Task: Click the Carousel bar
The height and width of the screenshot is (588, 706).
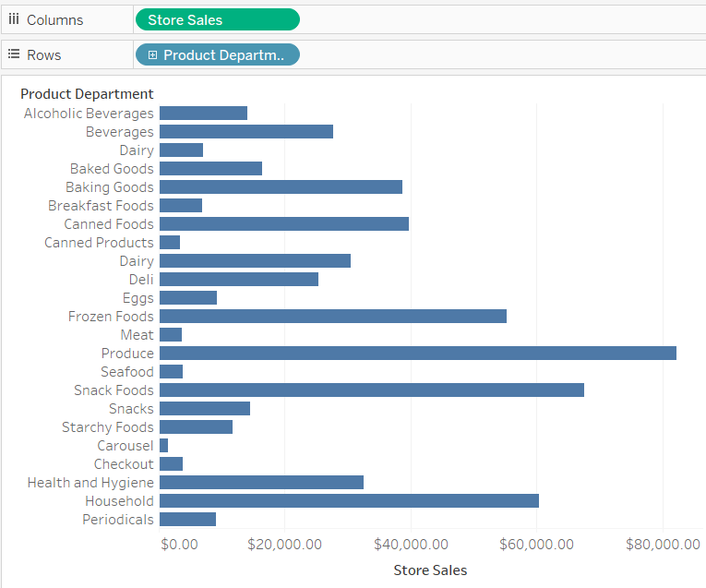Action: [x=164, y=446]
